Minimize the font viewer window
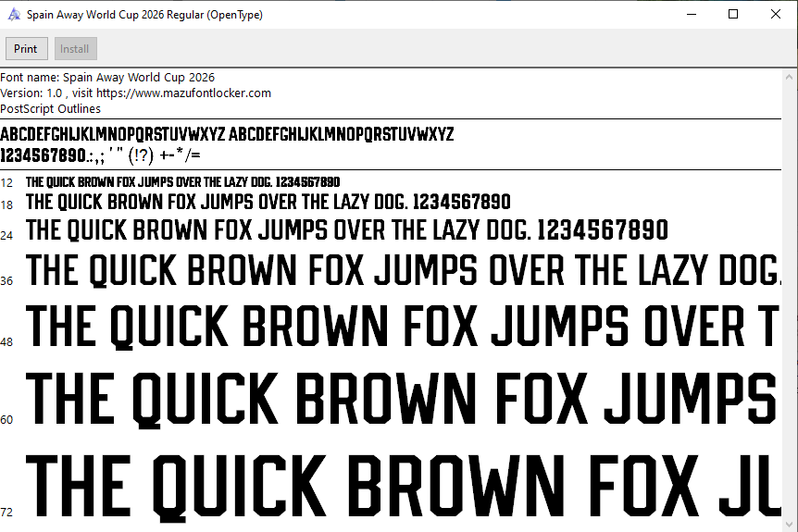The image size is (798, 532). pos(691,15)
